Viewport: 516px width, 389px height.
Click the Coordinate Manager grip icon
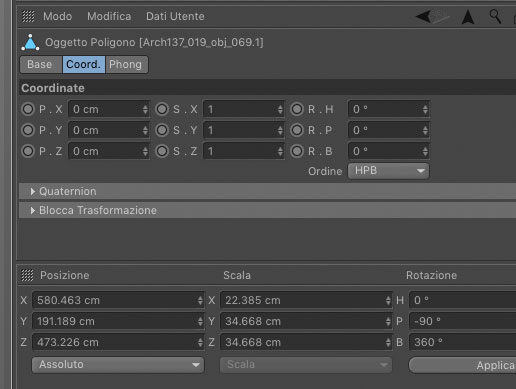point(27,275)
